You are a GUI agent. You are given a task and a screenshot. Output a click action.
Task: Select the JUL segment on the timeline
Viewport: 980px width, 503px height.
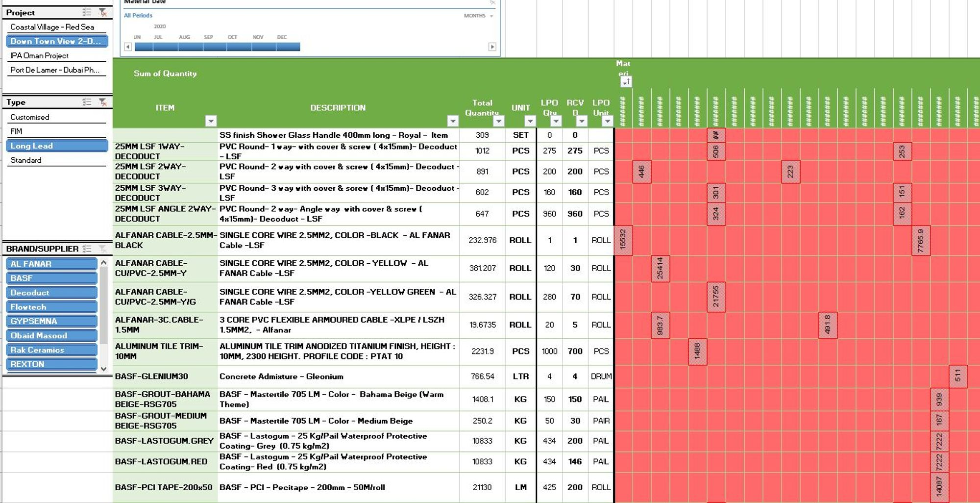point(166,47)
